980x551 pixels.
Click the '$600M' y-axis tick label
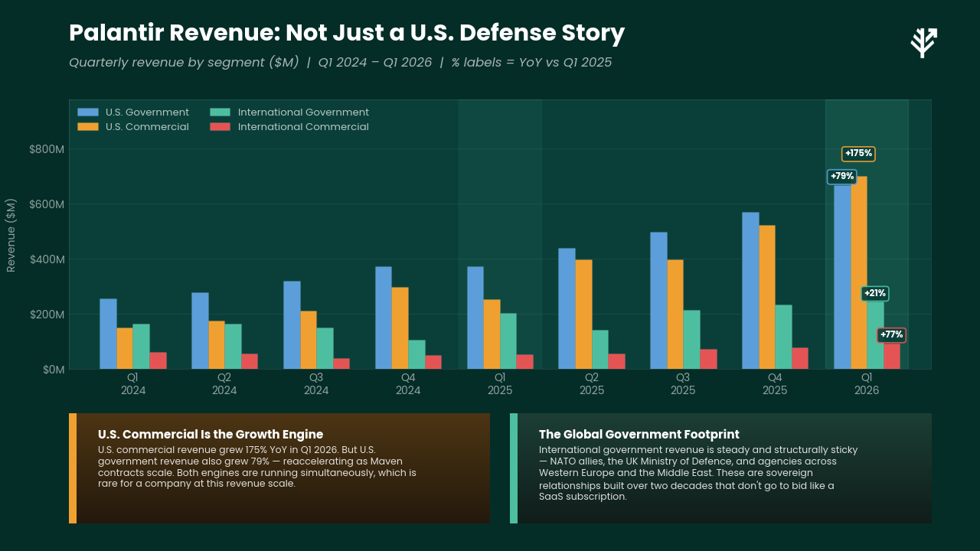tap(47, 204)
